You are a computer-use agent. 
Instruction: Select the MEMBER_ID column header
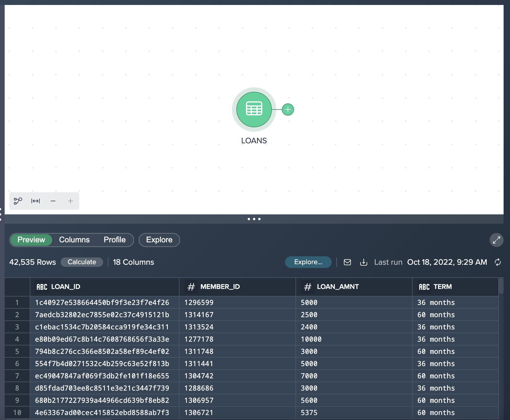[220, 287]
